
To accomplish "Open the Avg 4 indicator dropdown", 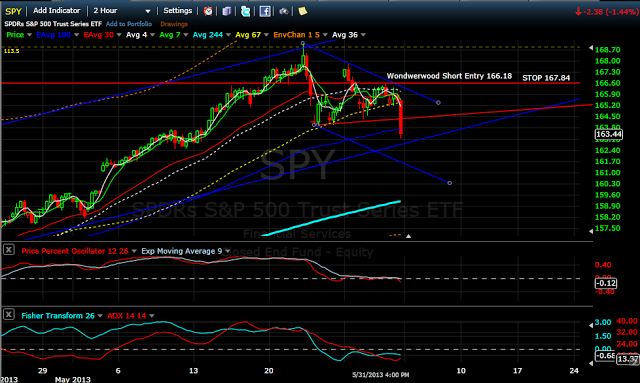I will (152, 35).
